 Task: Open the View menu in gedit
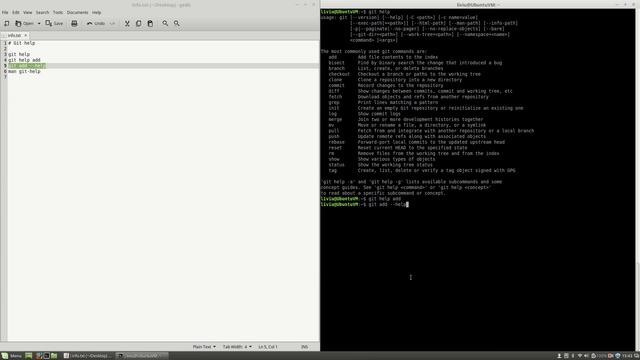pos(27,12)
